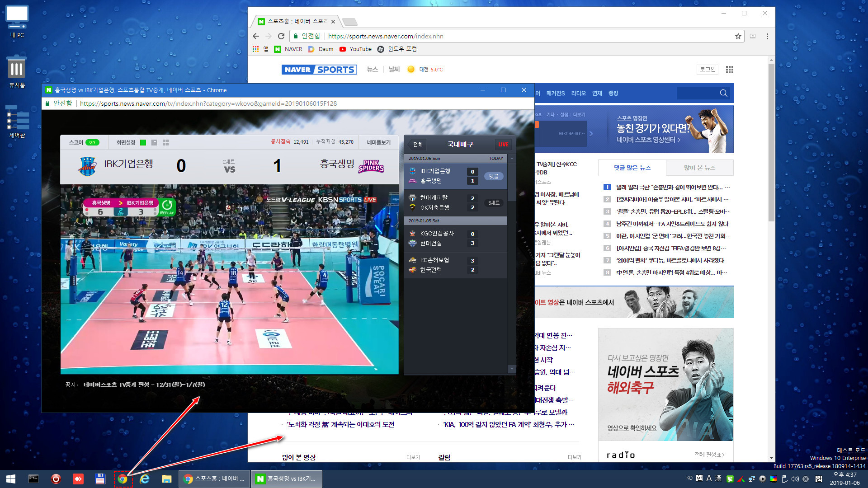868x488 pixels.
Task: Click back arrow in main Chrome window
Action: (x=256, y=36)
